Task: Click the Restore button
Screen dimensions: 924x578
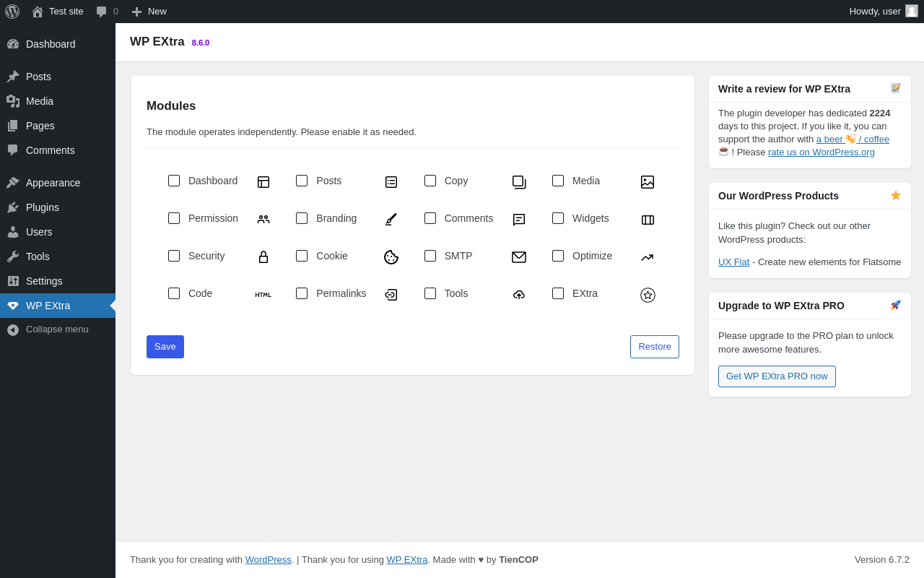Action: 655,347
